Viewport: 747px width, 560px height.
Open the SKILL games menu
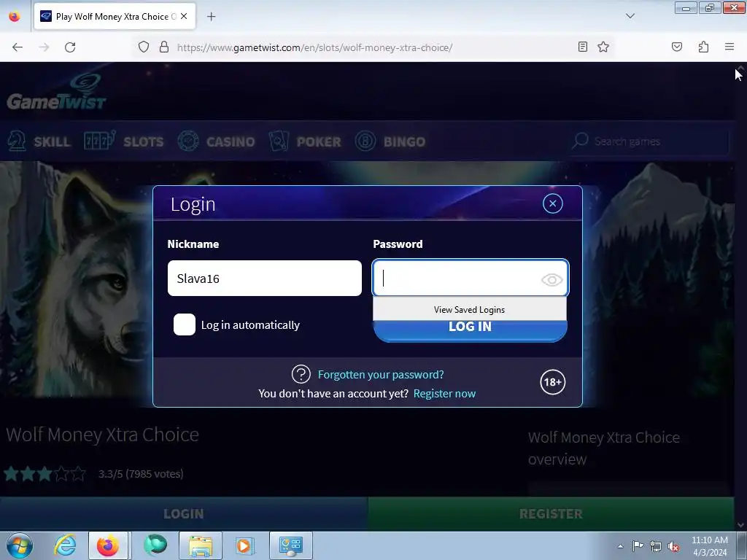click(x=39, y=141)
